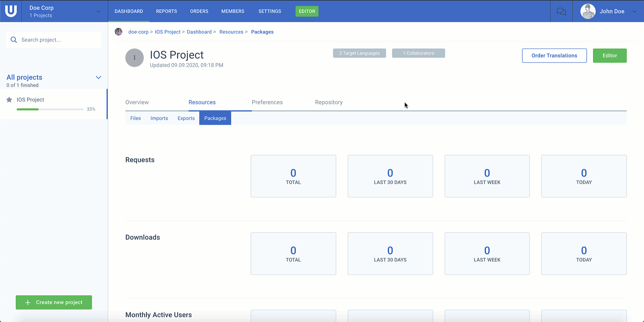Collapse the All projects list chevron

[99, 78]
